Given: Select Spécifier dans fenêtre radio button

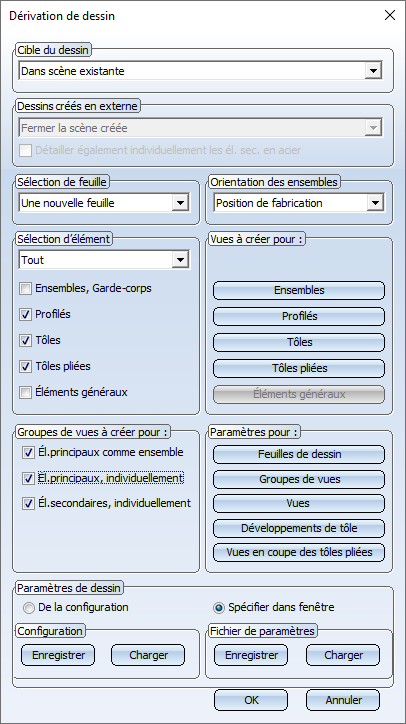Looking at the screenshot, I should coord(219,608).
